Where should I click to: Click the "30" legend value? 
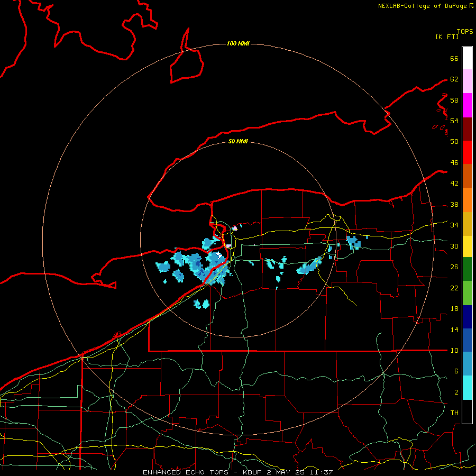pyautogui.click(x=454, y=246)
